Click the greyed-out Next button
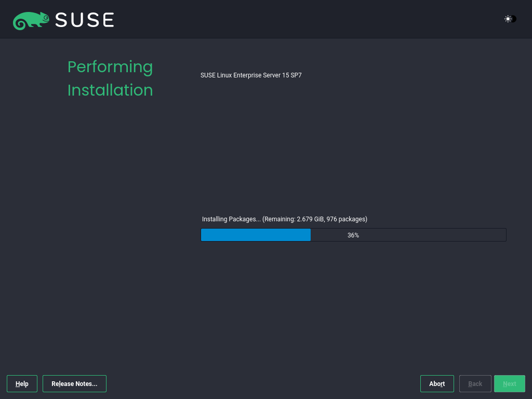Image resolution: width=532 pixels, height=399 pixels. [509, 383]
